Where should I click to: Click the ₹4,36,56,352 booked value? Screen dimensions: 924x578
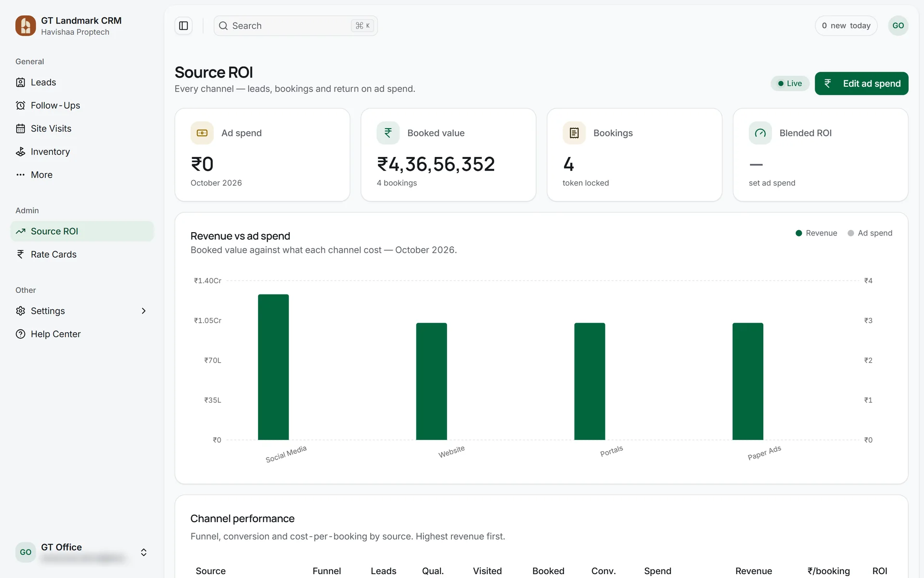(436, 164)
